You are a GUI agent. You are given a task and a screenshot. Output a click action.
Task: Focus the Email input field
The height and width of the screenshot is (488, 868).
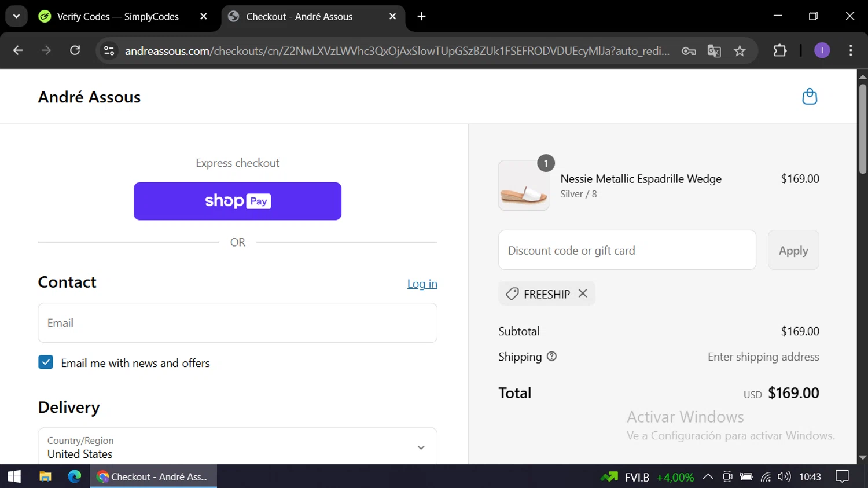pos(237,323)
